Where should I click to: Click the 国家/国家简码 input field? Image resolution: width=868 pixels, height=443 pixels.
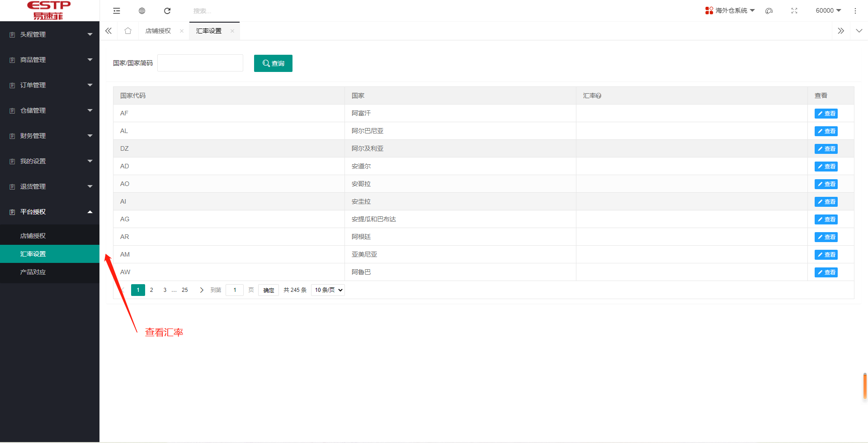200,62
